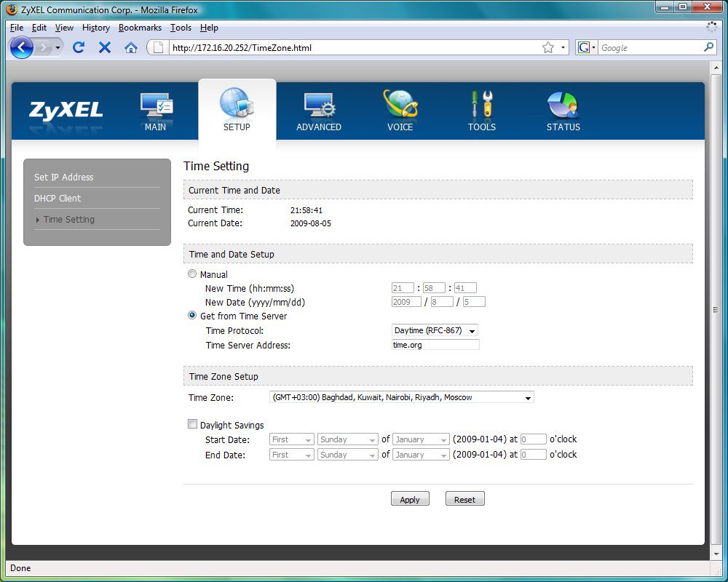Open back/forward history dropdown arrow
The height and width of the screenshot is (582, 728).
[x=58, y=47]
